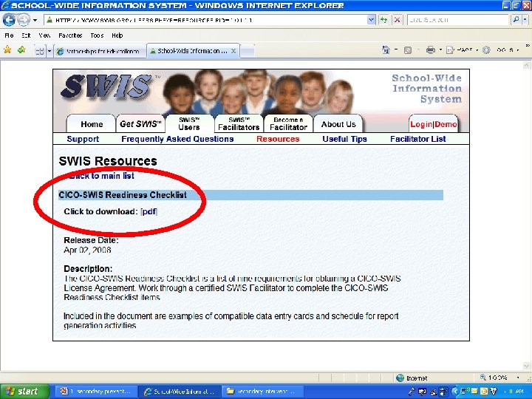Click the Print toolbar icon
This screenshot has height=399, width=532.
[x=431, y=50]
